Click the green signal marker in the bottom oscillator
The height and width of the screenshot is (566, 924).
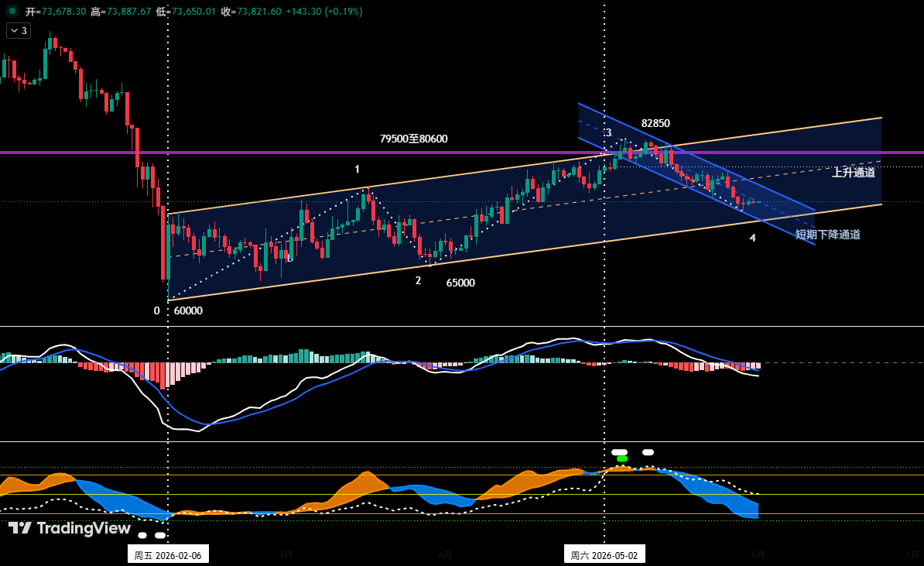tap(621, 458)
